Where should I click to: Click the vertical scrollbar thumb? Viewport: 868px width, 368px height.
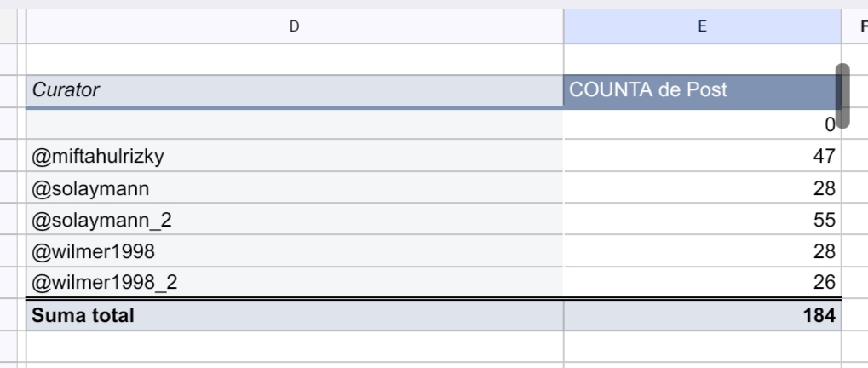tap(842, 95)
